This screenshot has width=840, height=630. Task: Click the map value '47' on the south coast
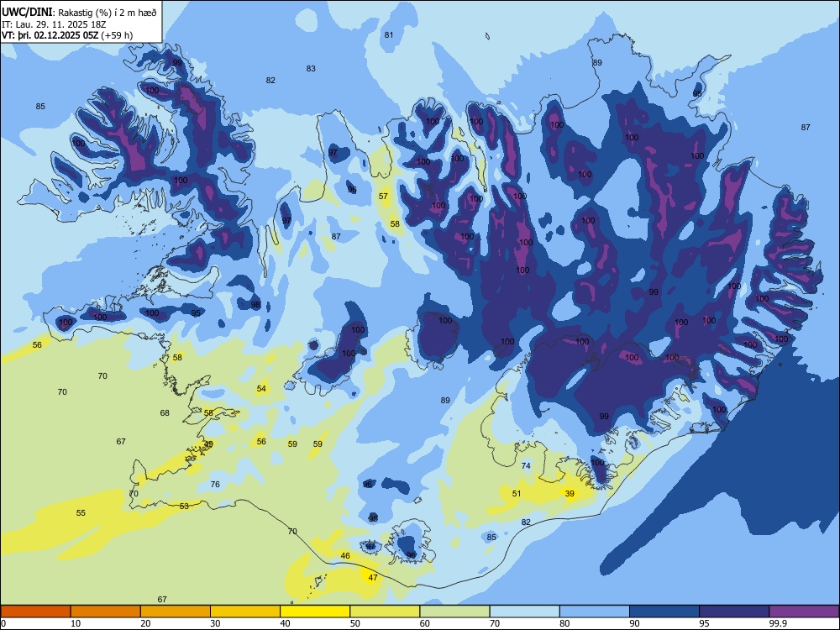pos(373,578)
